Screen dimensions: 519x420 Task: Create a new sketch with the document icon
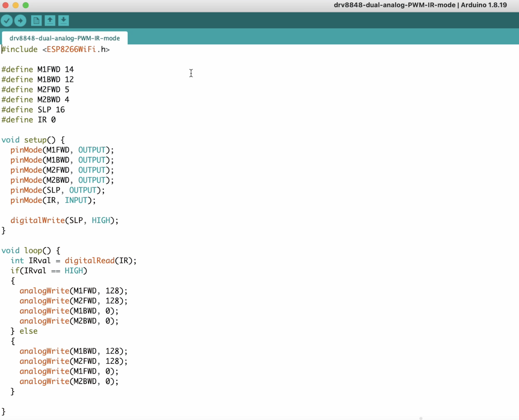(x=36, y=21)
